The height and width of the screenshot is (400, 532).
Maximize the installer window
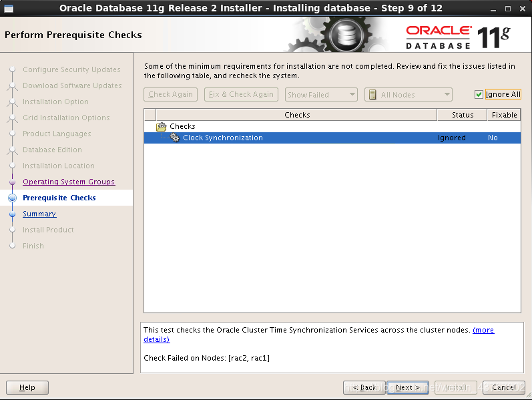coord(508,9)
